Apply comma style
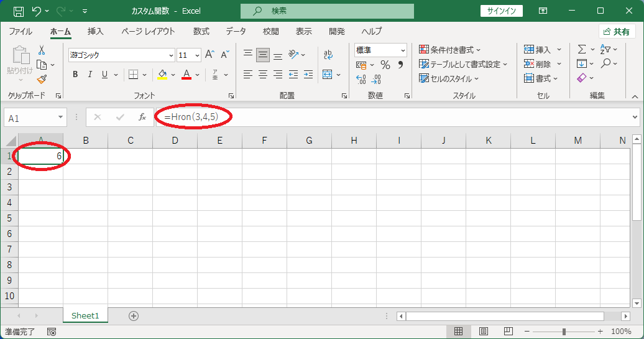 pyautogui.click(x=400, y=65)
